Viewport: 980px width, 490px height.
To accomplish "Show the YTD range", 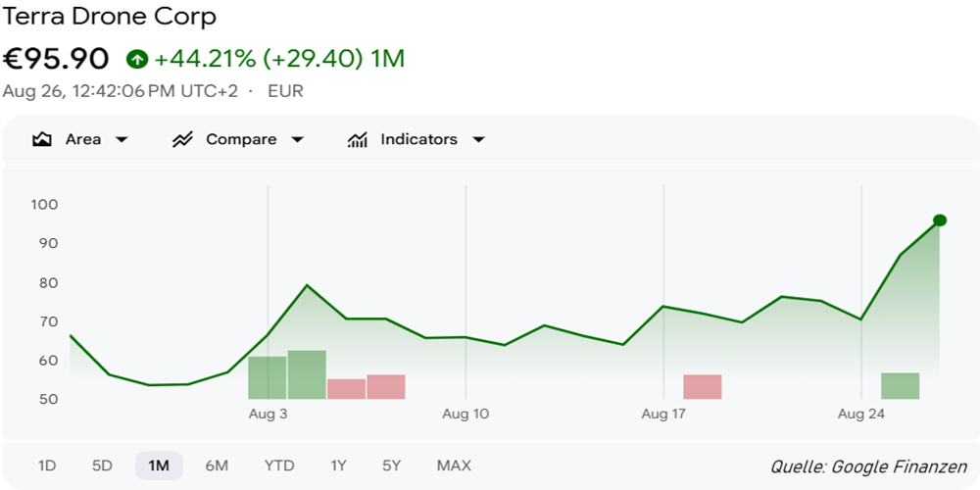I will pos(278,465).
